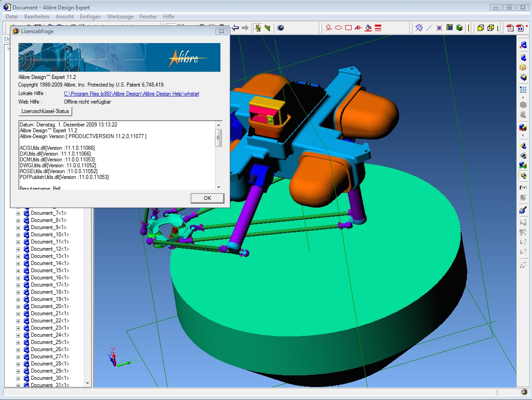Click the globe icon in the top toolbar
Viewport: 532px width, 400px height.
click(x=280, y=28)
